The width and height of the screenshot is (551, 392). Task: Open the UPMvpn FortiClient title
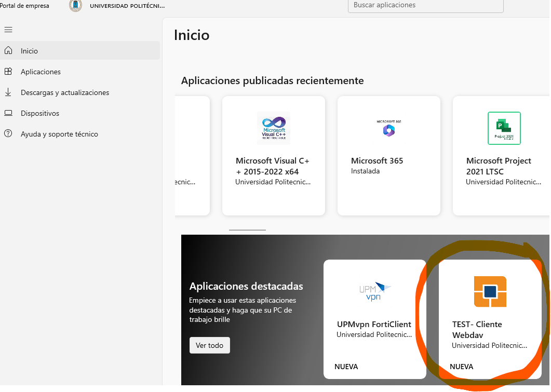click(374, 324)
